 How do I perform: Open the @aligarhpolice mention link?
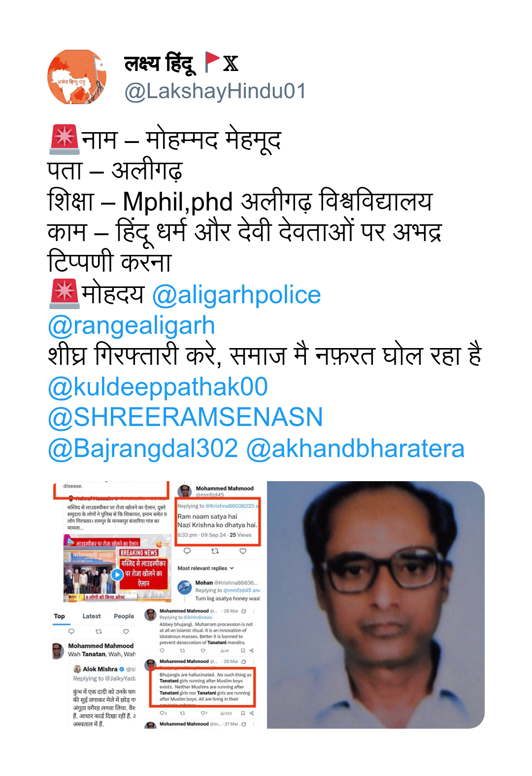click(x=236, y=295)
